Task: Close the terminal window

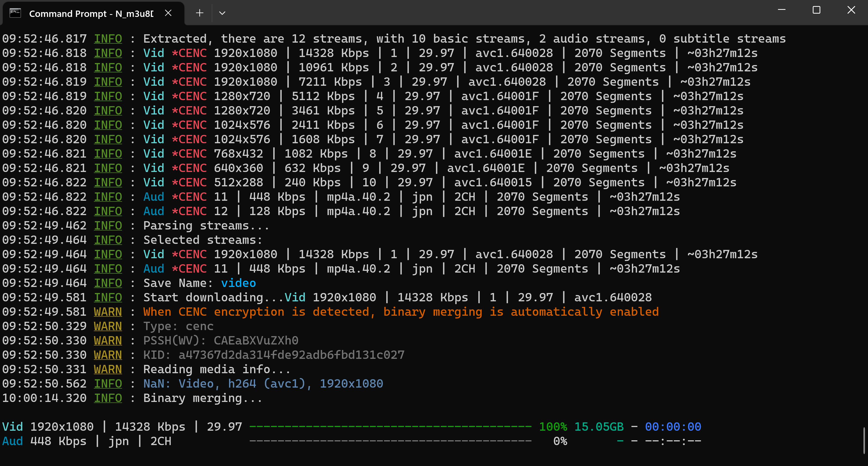Action: 851,10
